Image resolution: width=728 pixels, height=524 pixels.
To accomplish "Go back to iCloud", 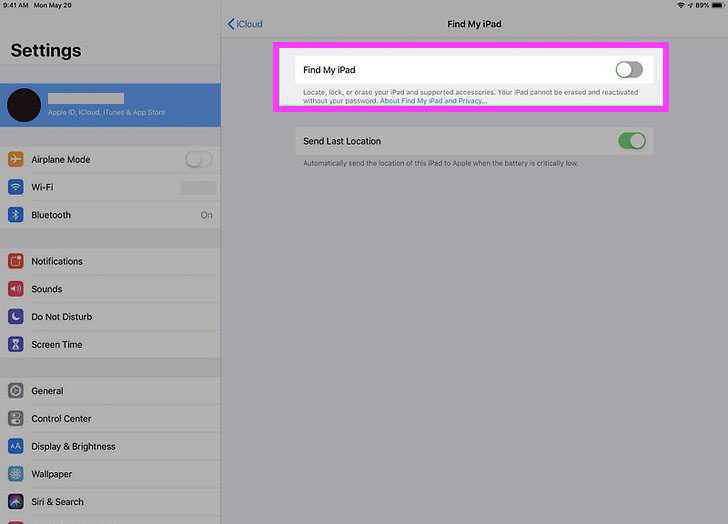I will (245, 24).
